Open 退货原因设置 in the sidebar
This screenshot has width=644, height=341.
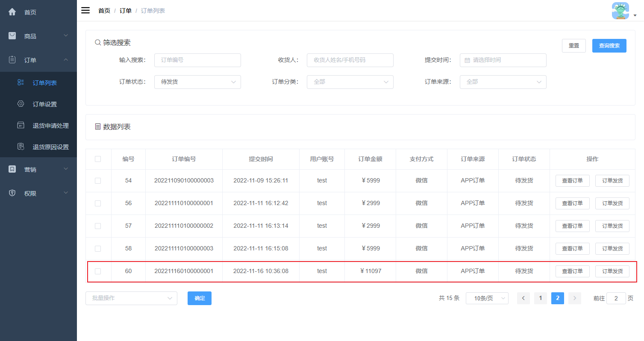[38, 147]
